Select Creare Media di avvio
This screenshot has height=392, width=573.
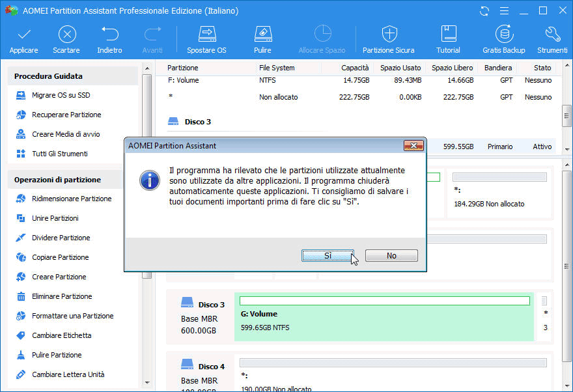click(x=58, y=134)
